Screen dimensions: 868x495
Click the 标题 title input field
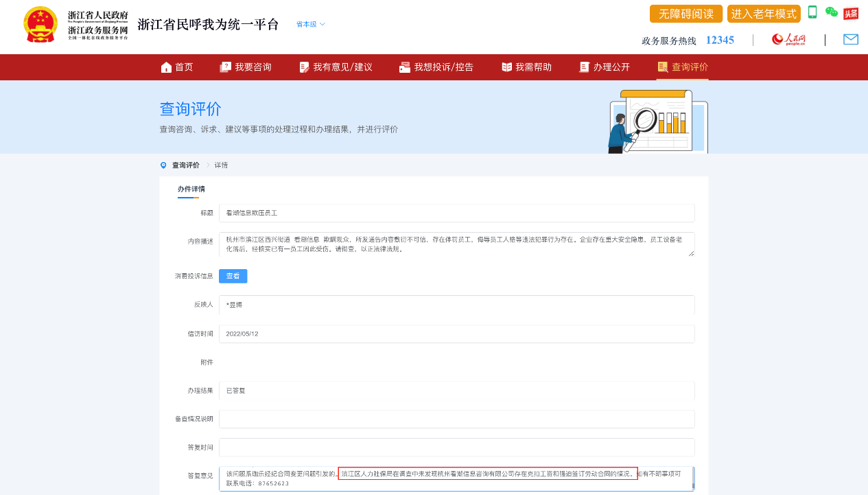tap(456, 213)
